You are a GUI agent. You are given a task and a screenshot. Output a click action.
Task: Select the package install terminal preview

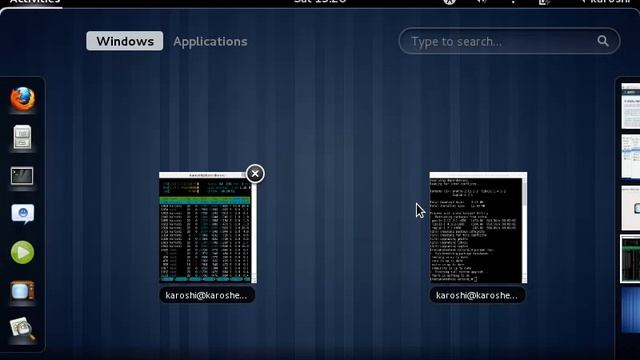coord(478,227)
